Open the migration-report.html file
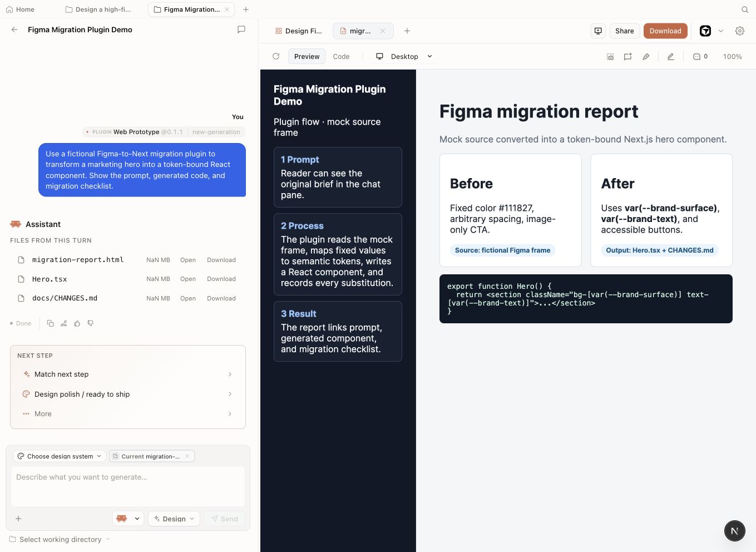Screen dimensions: 756x552 188,260
